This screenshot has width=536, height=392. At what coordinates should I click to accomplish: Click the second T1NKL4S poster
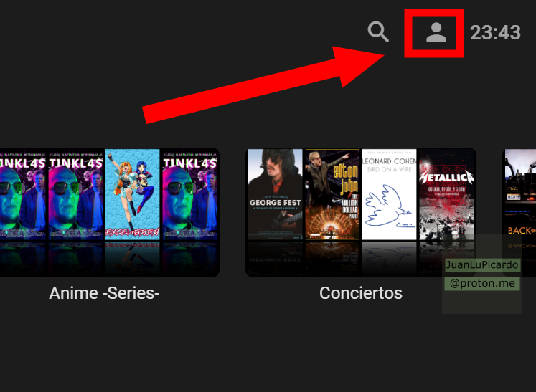(75, 194)
